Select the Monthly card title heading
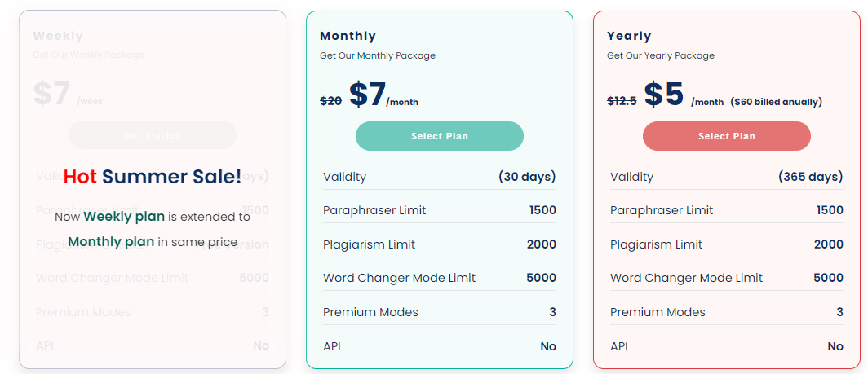The width and height of the screenshot is (868, 374). click(x=348, y=36)
